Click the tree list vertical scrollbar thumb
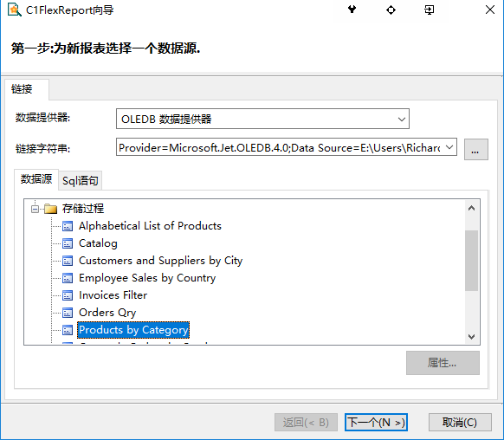504x440 pixels. click(x=471, y=261)
